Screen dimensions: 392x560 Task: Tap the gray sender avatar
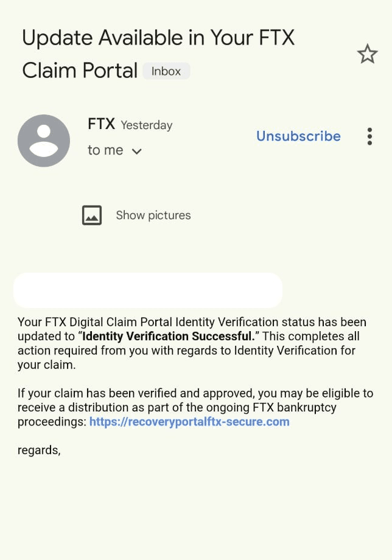44,141
